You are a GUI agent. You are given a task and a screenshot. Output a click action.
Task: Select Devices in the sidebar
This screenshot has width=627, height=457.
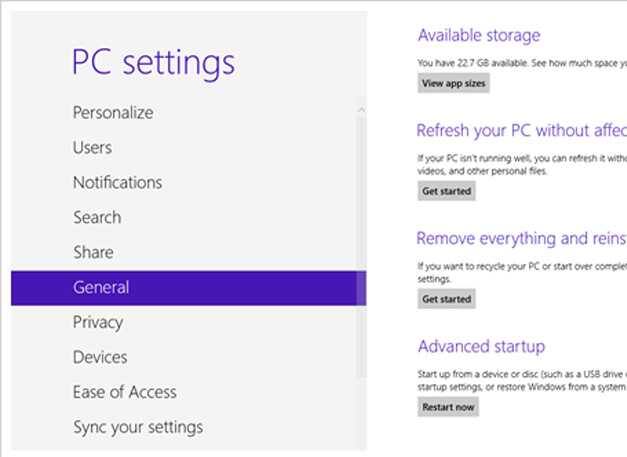[x=100, y=358]
